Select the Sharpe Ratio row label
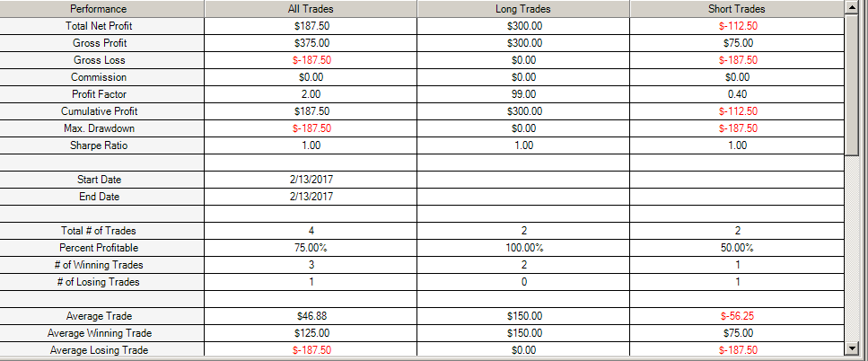The image size is (868, 361). 99,145
